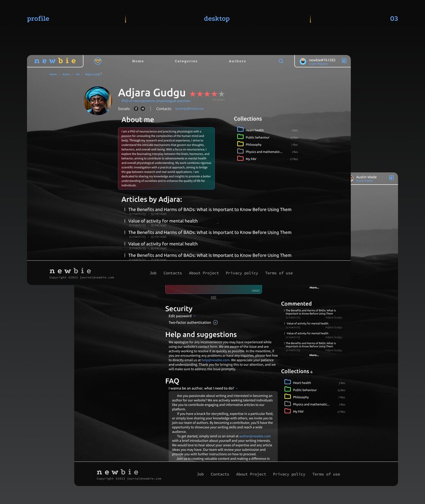The width and height of the screenshot is (425, 504).
Task: Click the grey Physics and mathematic folder in front profile
Action: click(240, 151)
